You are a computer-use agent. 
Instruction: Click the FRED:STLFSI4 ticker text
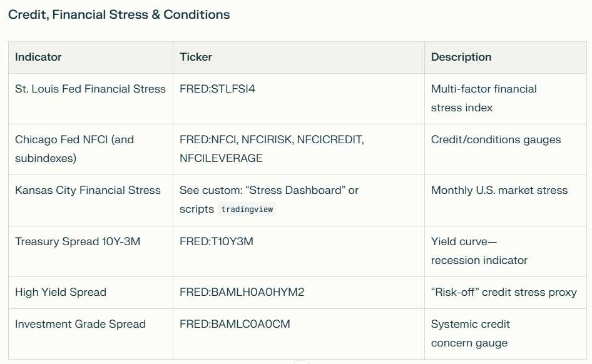pos(217,89)
